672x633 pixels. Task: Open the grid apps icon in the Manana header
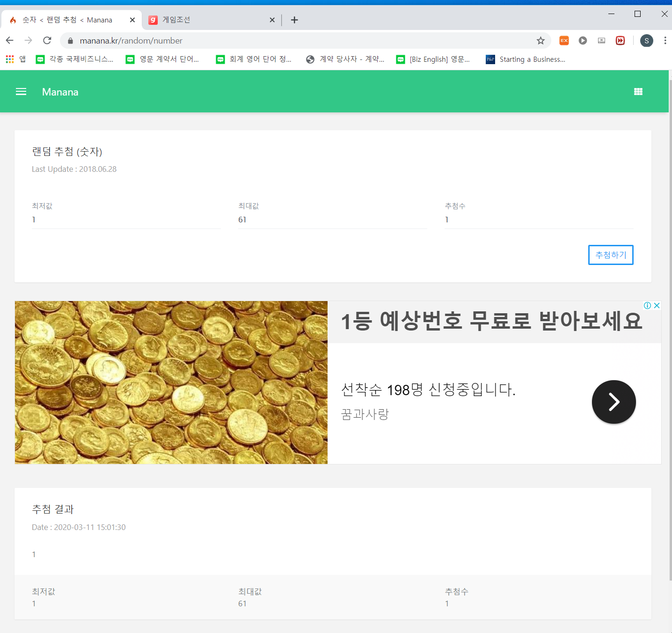tap(638, 92)
